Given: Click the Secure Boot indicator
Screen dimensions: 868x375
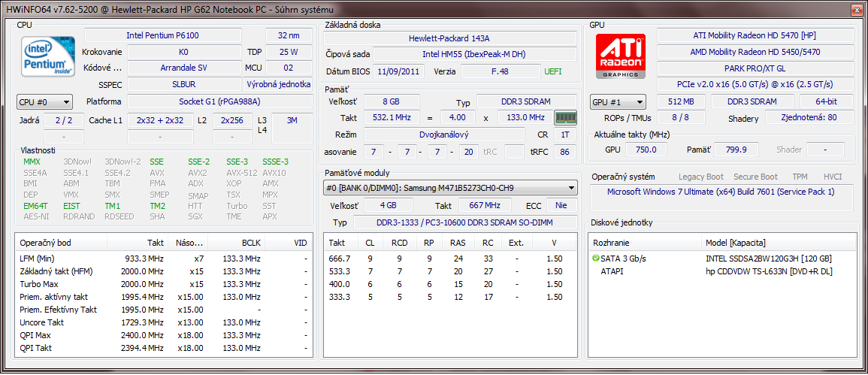Looking at the screenshot, I should tap(755, 177).
